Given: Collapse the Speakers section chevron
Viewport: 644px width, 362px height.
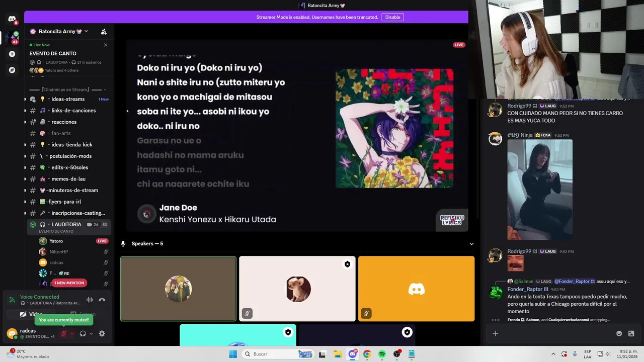Looking at the screenshot, I should point(471,244).
